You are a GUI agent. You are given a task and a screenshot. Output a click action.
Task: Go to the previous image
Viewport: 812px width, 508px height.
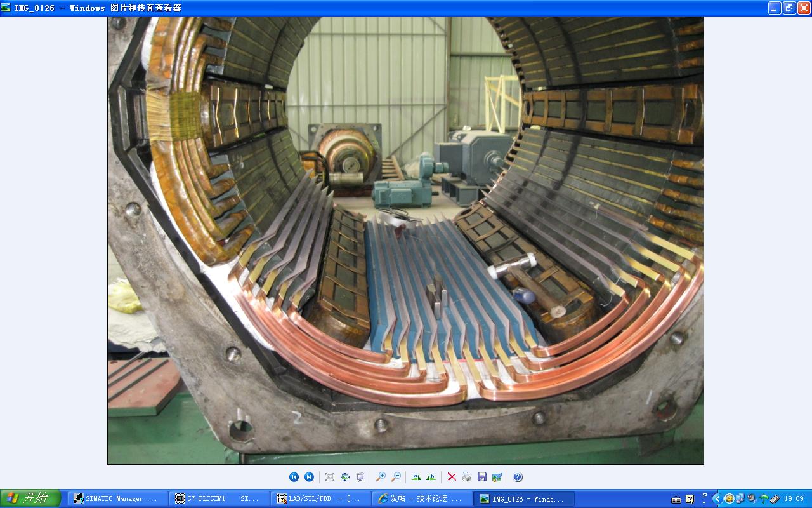click(x=294, y=477)
